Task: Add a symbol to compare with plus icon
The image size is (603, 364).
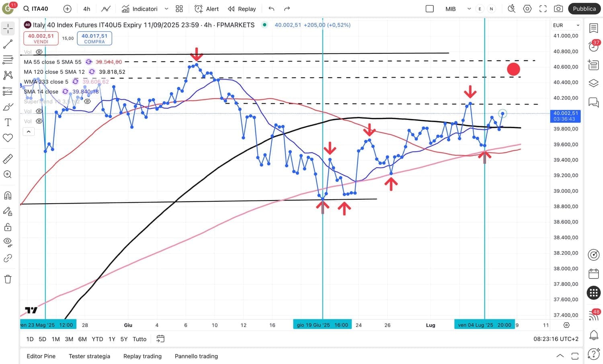Action: [x=68, y=9]
